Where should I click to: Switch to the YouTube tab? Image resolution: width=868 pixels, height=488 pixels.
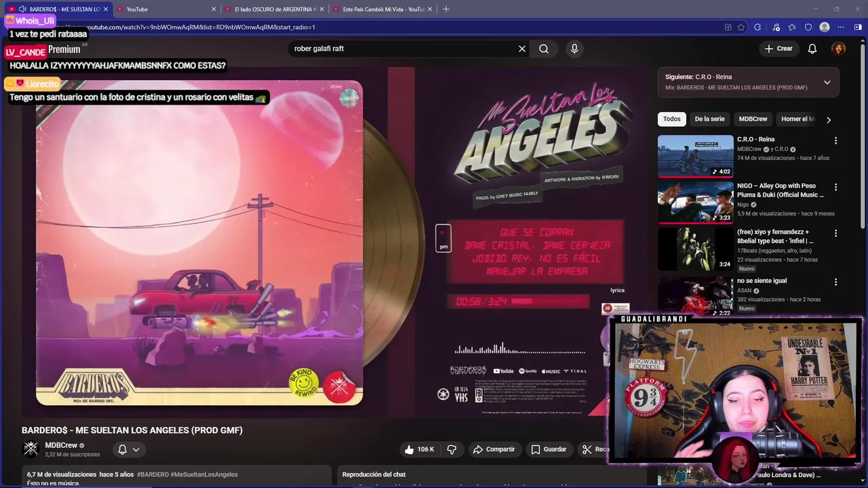(166, 9)
